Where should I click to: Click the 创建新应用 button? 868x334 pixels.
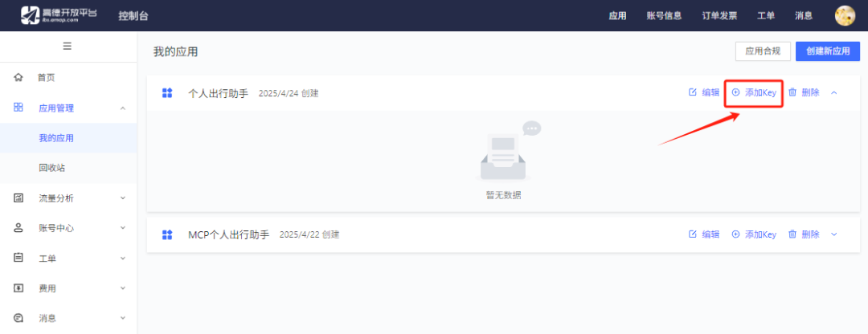point(828,51)
